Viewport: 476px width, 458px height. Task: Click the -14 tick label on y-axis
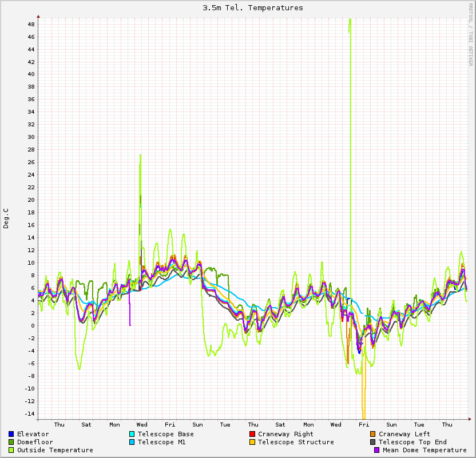[29, 413]
